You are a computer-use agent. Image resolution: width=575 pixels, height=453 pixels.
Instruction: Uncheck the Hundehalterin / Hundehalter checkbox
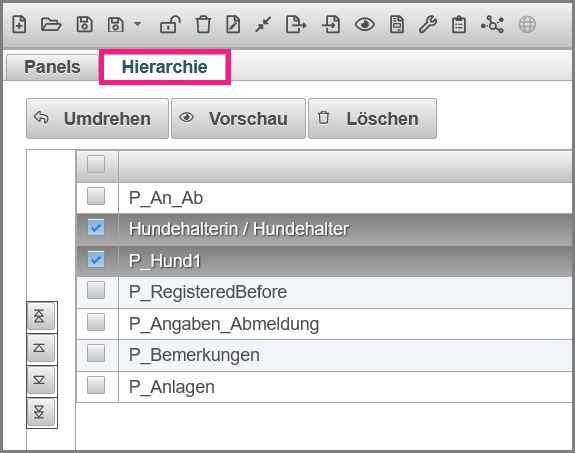point(96,227)
